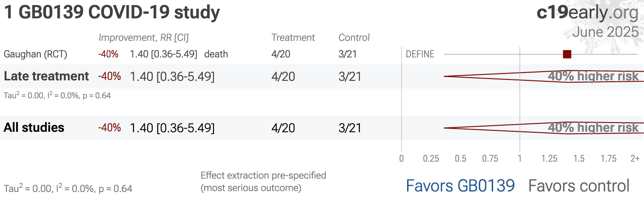Select the Late treatment row heading
644x197 pixels.
tap(46, 76)
